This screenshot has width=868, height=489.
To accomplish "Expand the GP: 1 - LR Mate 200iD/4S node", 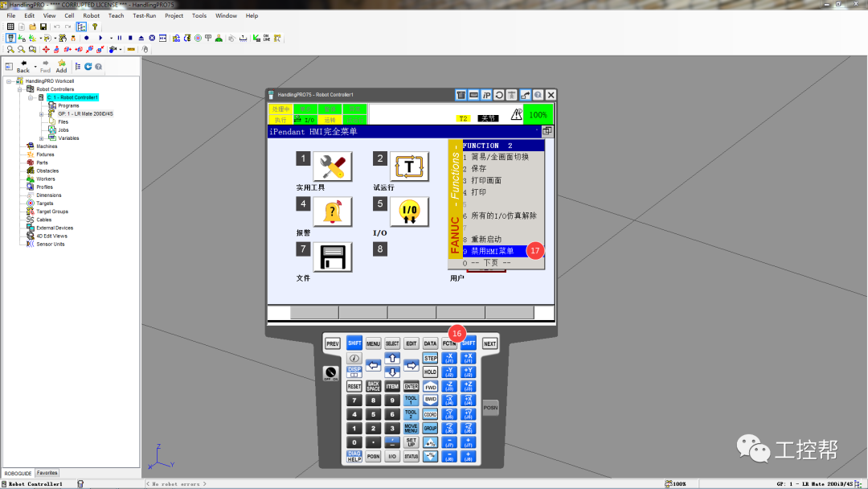I will pyautogui.click(x=42, y=114).
